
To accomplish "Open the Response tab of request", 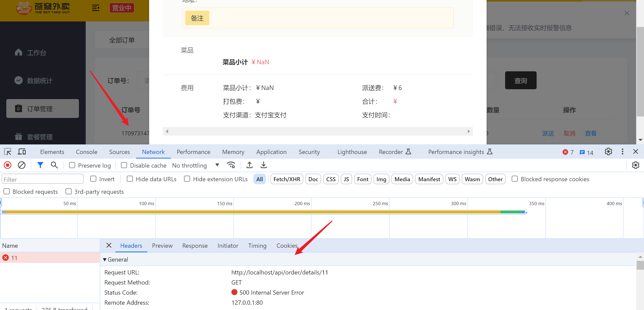I will pyautogui.click(x=195, y=246).
